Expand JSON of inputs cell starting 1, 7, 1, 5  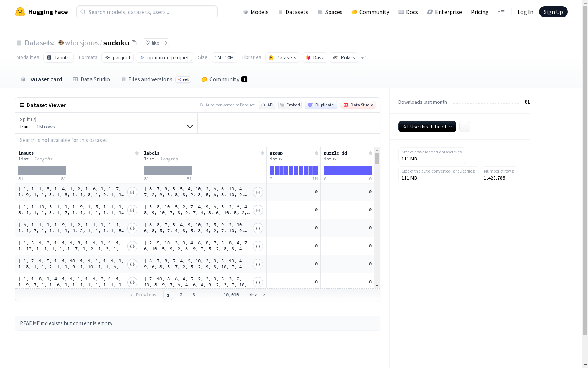click(132, 264)
